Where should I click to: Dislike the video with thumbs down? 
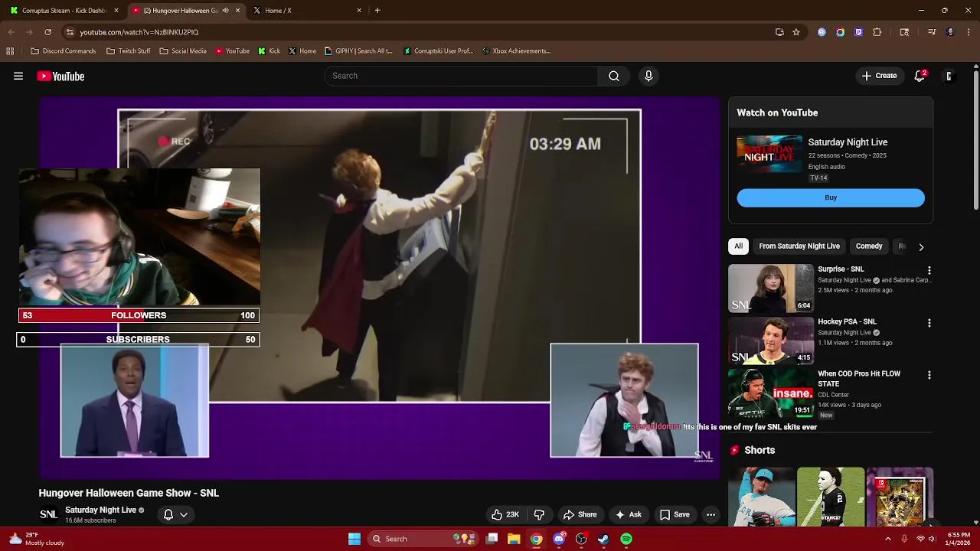pyautogui.click(x=539, y=514)
